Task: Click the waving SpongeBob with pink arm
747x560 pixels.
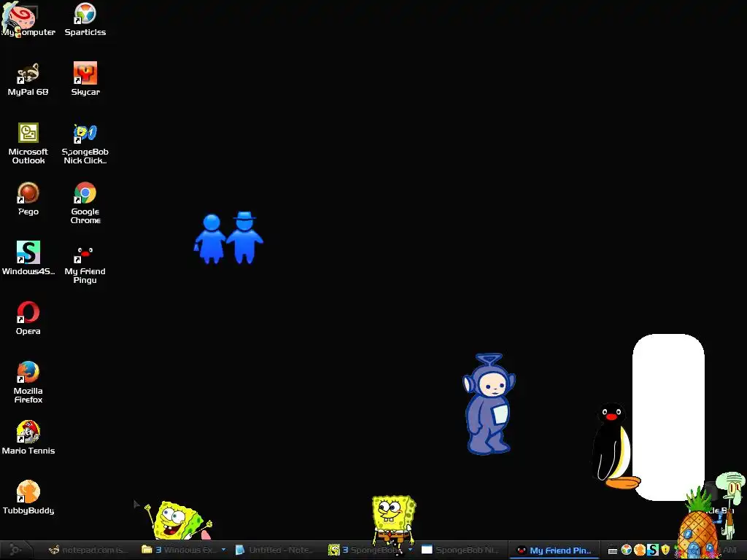Action: 179,520
